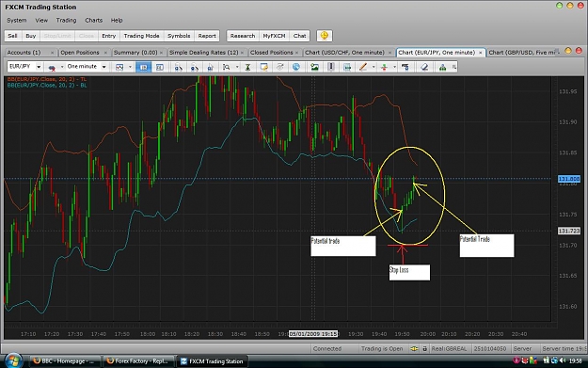Expand the pencil tool dropdown arrow
This screenshot has width=588, height=368.
(x=373, y=67)
